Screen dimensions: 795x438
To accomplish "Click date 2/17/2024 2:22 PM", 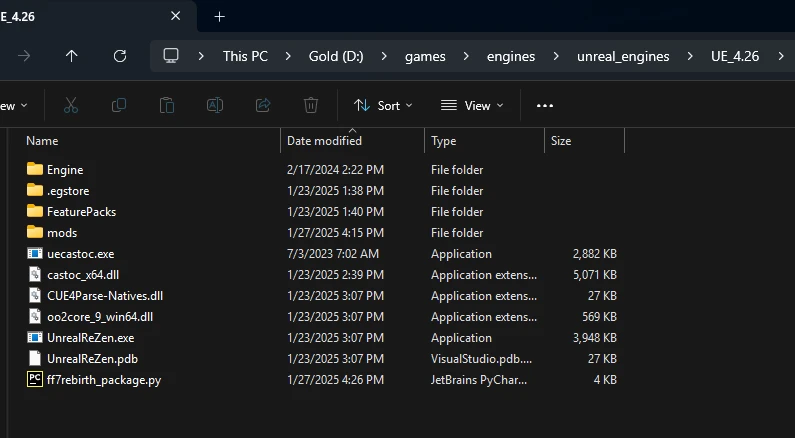I will tap(335, 170).
